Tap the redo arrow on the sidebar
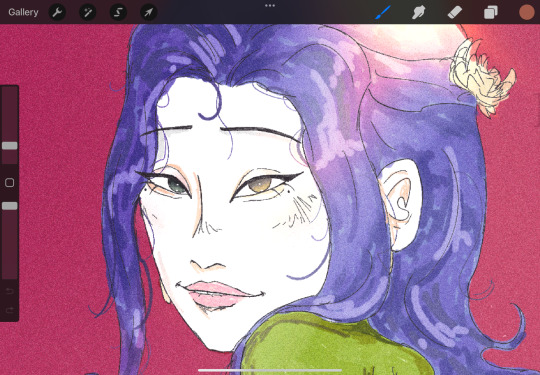 point(10,310)
